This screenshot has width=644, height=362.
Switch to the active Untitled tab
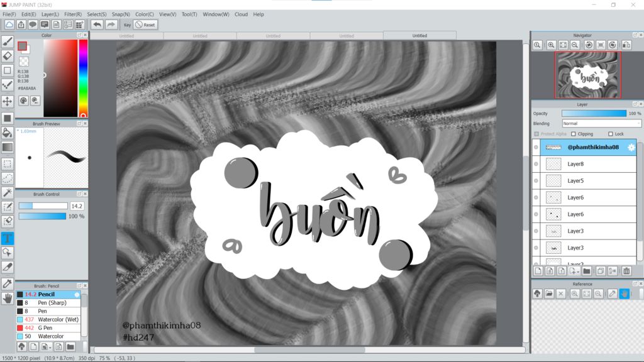[x=419, y=36]
